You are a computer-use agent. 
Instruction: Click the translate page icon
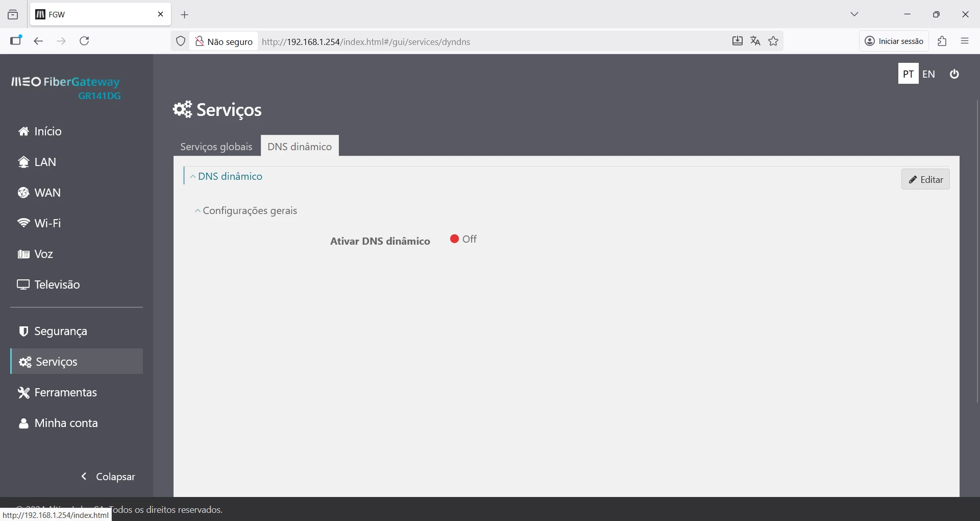point(755,41)
